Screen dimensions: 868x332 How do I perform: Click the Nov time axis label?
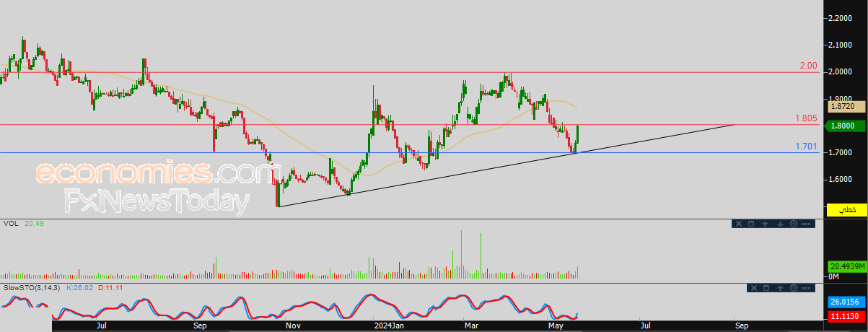[x=293, y=326]
